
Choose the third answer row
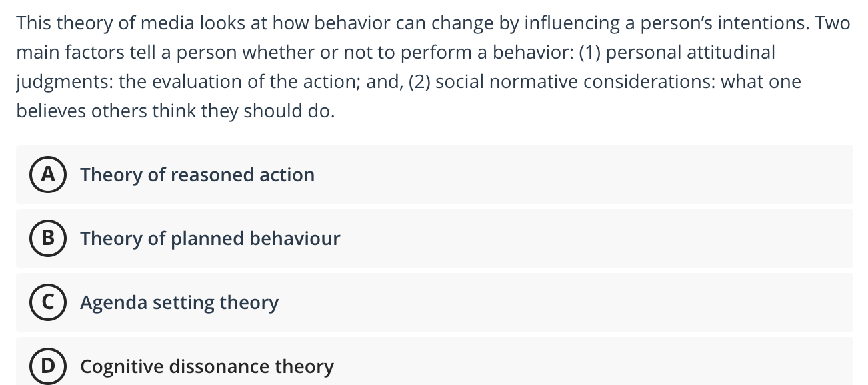pos(433,302)
